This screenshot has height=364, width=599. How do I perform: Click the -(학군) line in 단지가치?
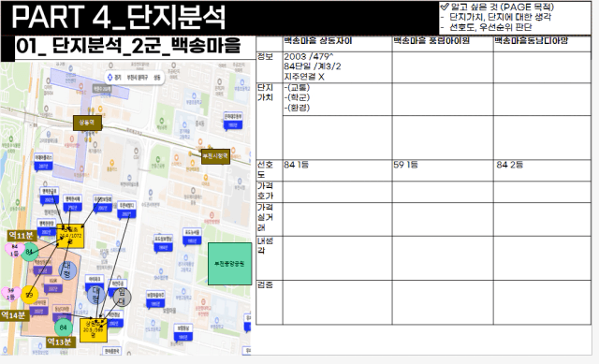click(297, 97)
